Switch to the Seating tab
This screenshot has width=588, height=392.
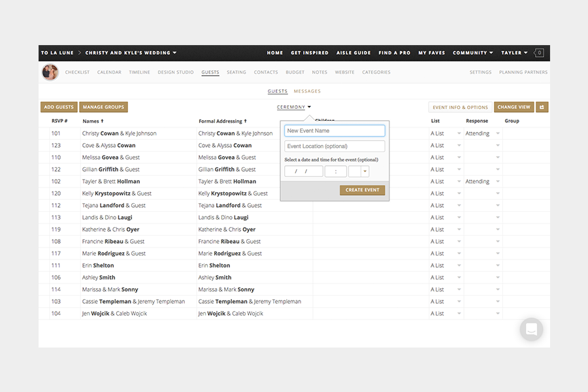pos(237,73)
